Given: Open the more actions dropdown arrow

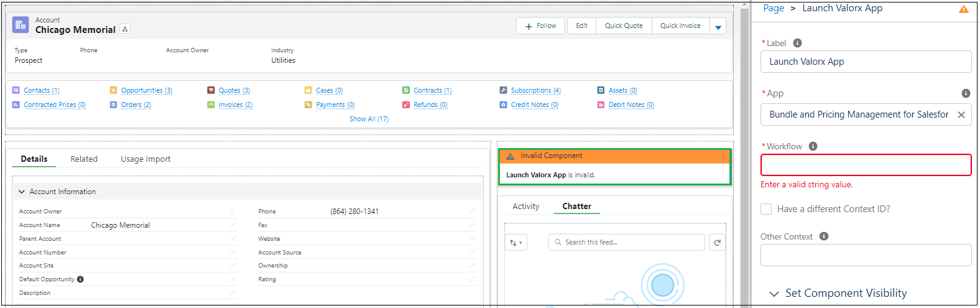Looking at the screenshot, I should pos(718,26).
